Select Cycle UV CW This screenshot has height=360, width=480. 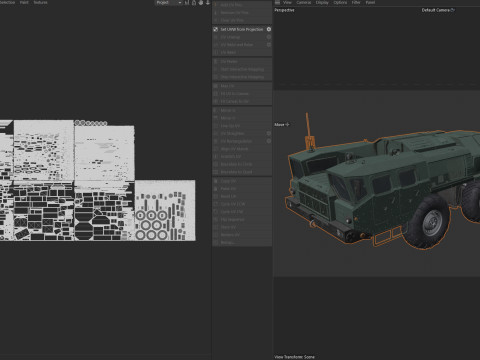tap(242, 212)
